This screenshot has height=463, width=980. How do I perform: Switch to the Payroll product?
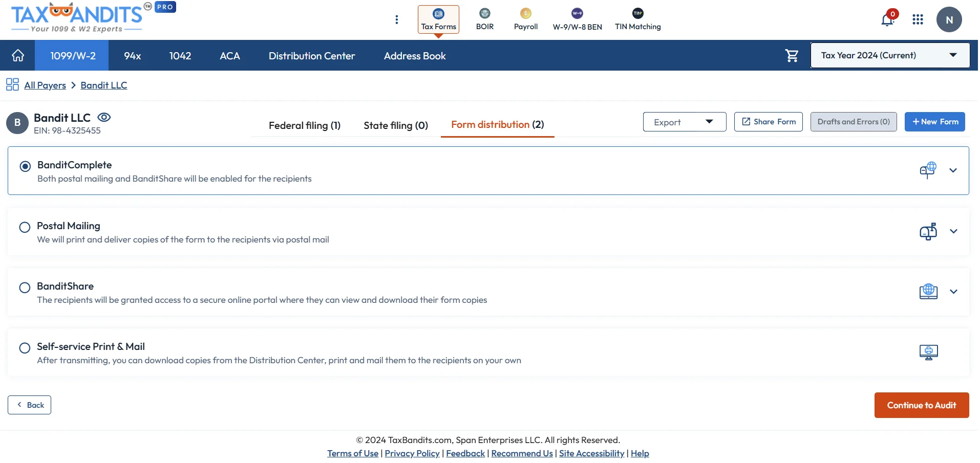click(526, 19)
